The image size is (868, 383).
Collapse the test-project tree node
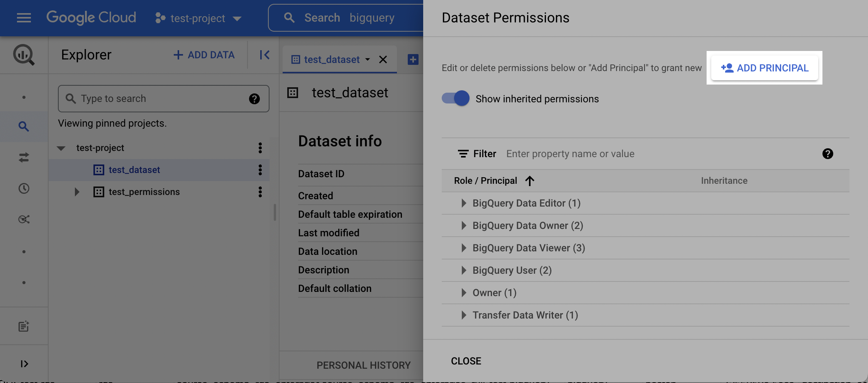pos(61,148)
